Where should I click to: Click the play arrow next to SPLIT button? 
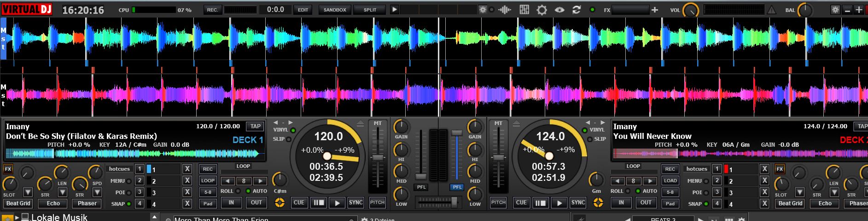pos(395,9)
